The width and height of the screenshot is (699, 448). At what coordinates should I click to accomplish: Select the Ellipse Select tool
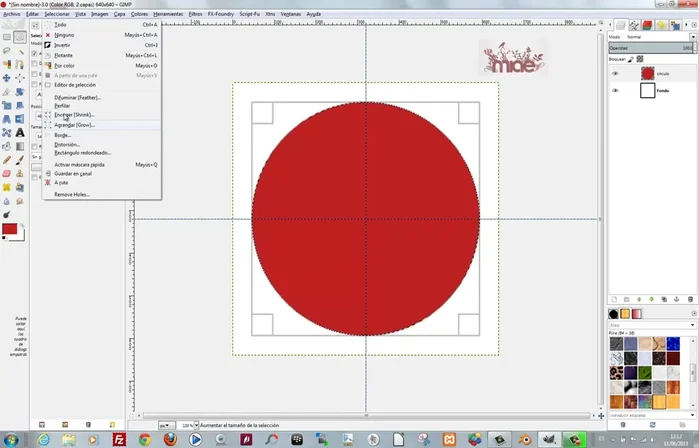click(20, 36)
